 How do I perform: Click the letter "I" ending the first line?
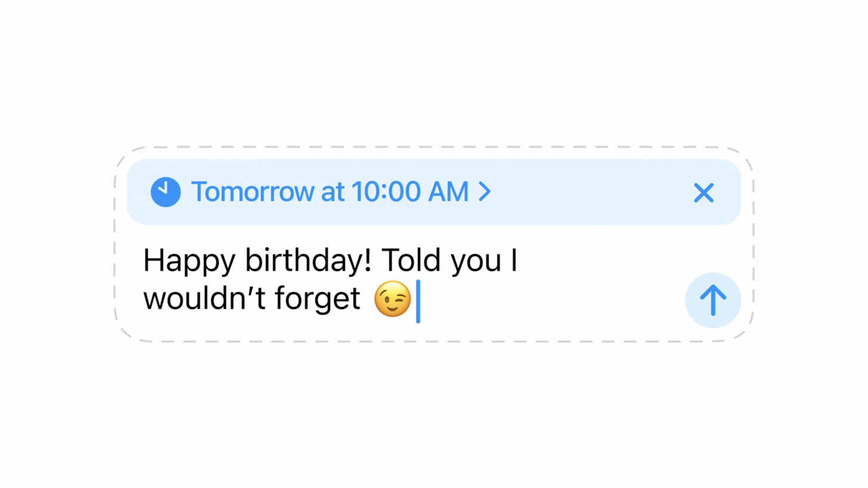(514, 261)
